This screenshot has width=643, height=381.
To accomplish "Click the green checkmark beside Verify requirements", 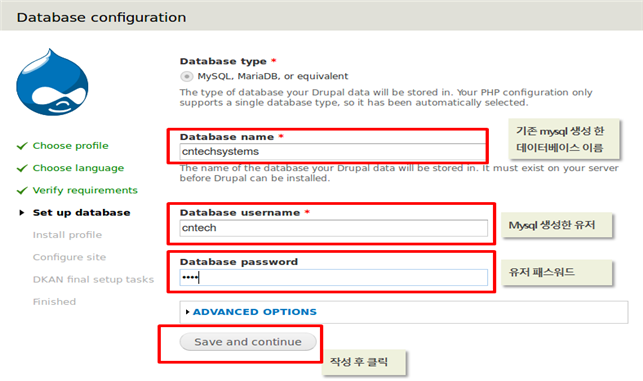I will [x=22, y=190].
